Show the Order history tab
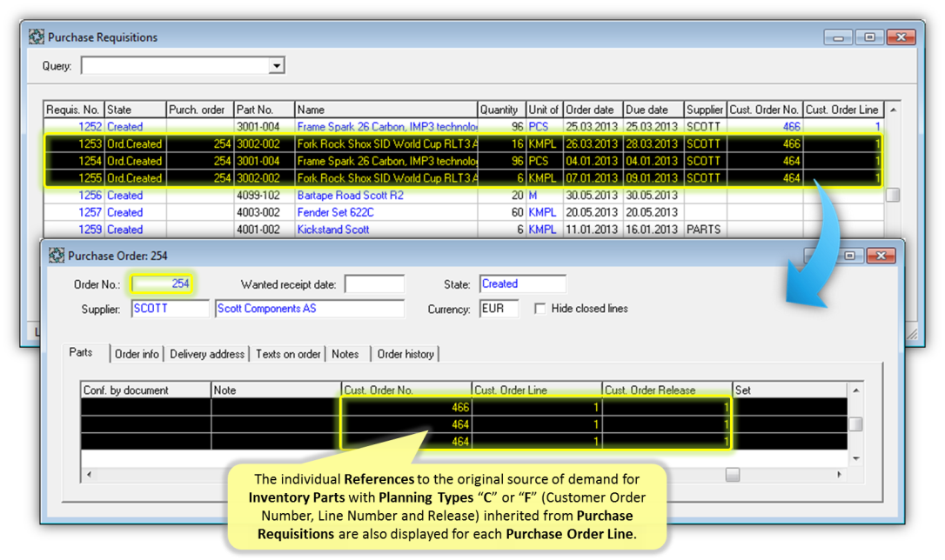Viewport: 945px width, 560px height. pos(405,354)
